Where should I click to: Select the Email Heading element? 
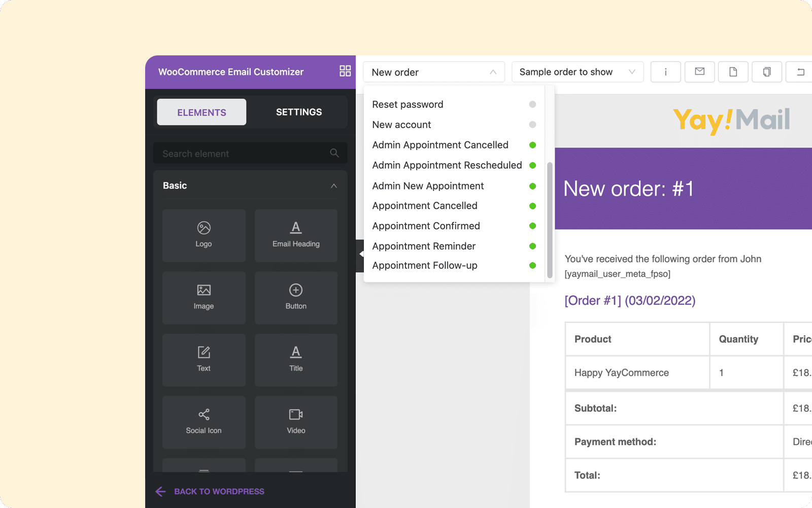(296, 236)
